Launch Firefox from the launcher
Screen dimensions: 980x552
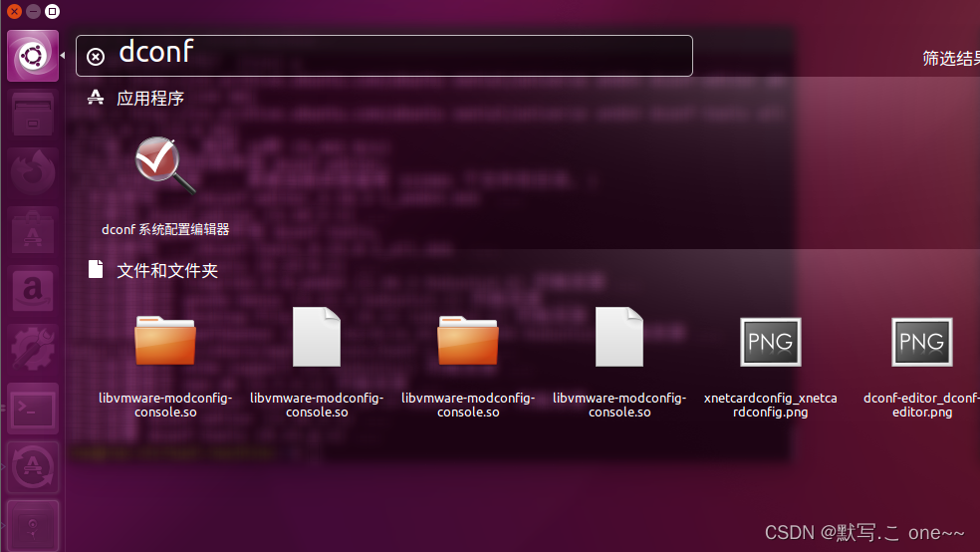point(33,173)
